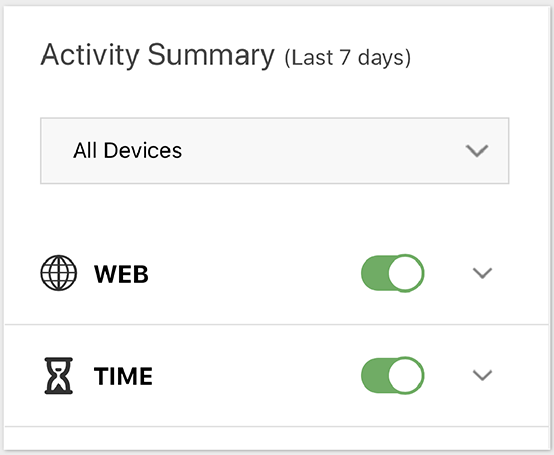Disable the TIME toggle switch
This screenshot has height=455, width=554.
point(393,376)
